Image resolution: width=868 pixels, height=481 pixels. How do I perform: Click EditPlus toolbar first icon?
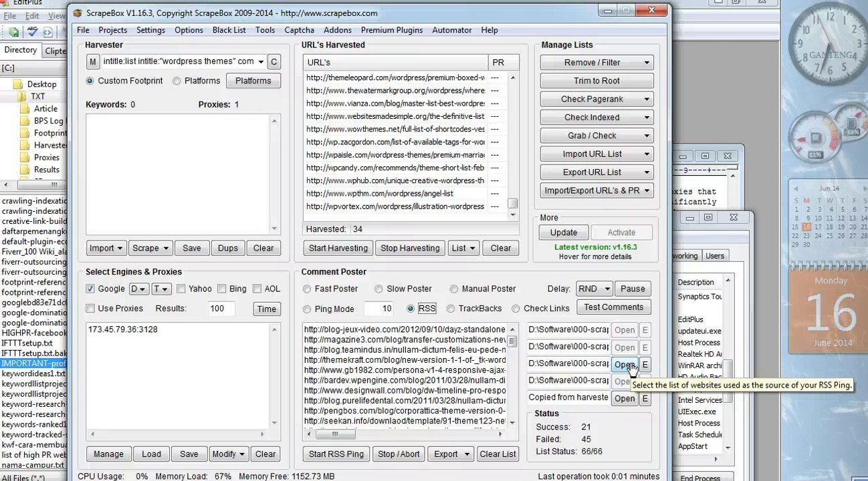pyautogui.click(x=13, y=32)
